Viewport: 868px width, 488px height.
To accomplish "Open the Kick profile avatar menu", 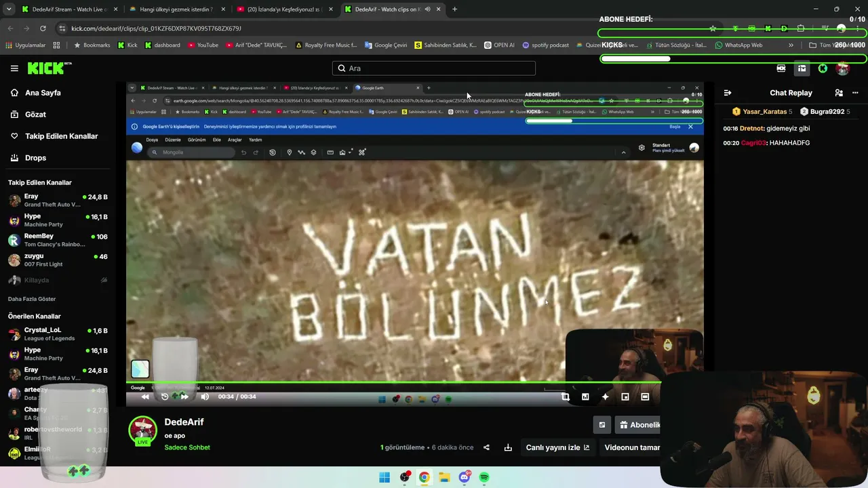I will pyautogui.click(x=843, y=68).
